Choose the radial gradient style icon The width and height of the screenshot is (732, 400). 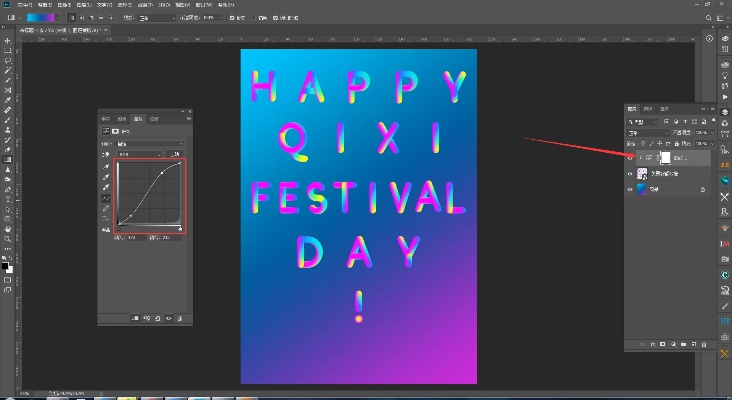tap(82, 18)
